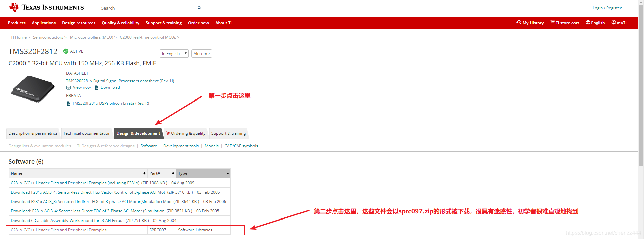Open F281x ACI3_4 Sensor-less FOC Simulation link
Image resolution: width=644 pixels, height=239 pixels.
88,211
